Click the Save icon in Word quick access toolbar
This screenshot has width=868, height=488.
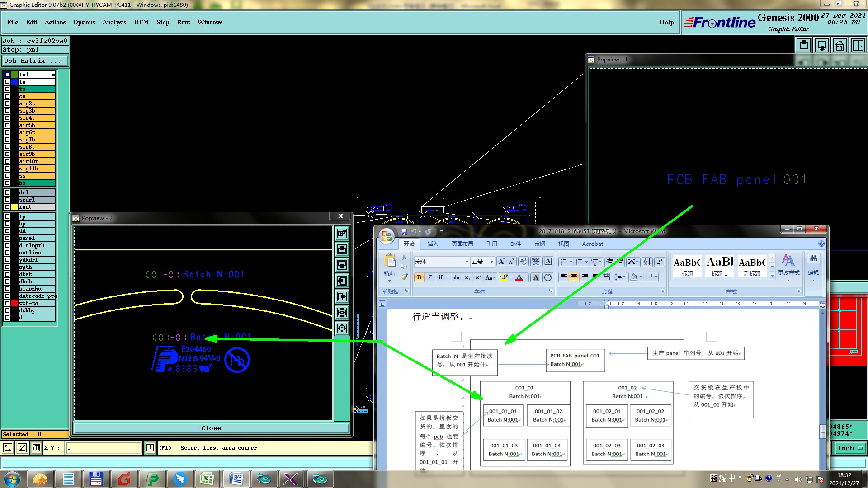point(404,232)
